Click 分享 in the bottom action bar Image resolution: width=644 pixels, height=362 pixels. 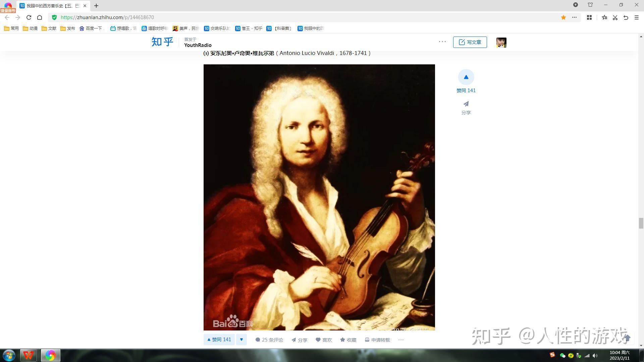pyautogui.click(x=299, y=340)
